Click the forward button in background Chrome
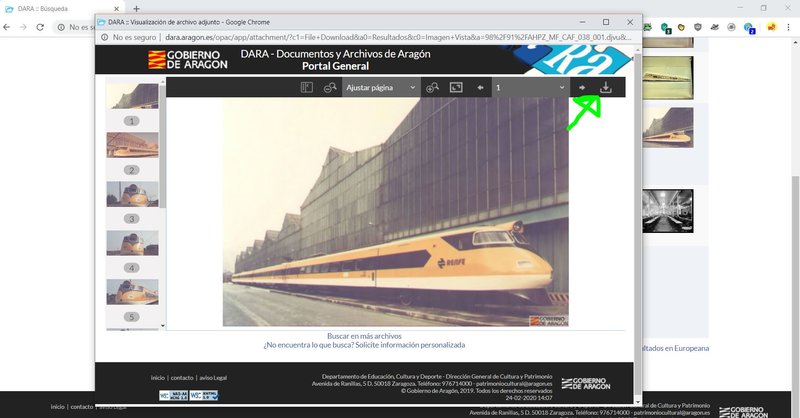 23,27
